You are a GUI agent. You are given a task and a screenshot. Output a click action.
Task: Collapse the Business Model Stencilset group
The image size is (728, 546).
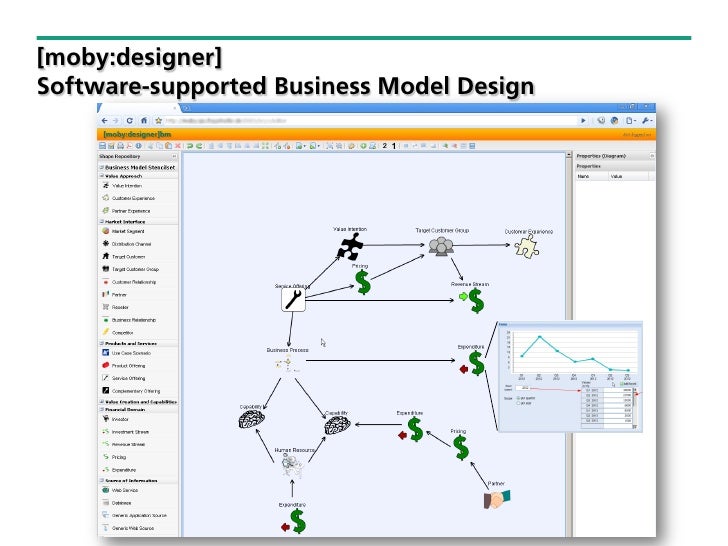(102, 167)
